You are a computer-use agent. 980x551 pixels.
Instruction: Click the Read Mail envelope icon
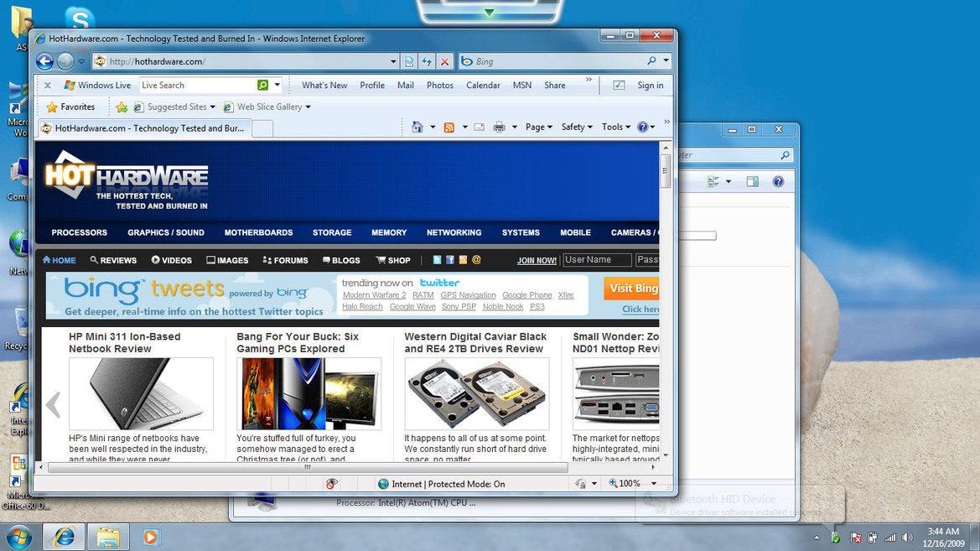[480, 127]
